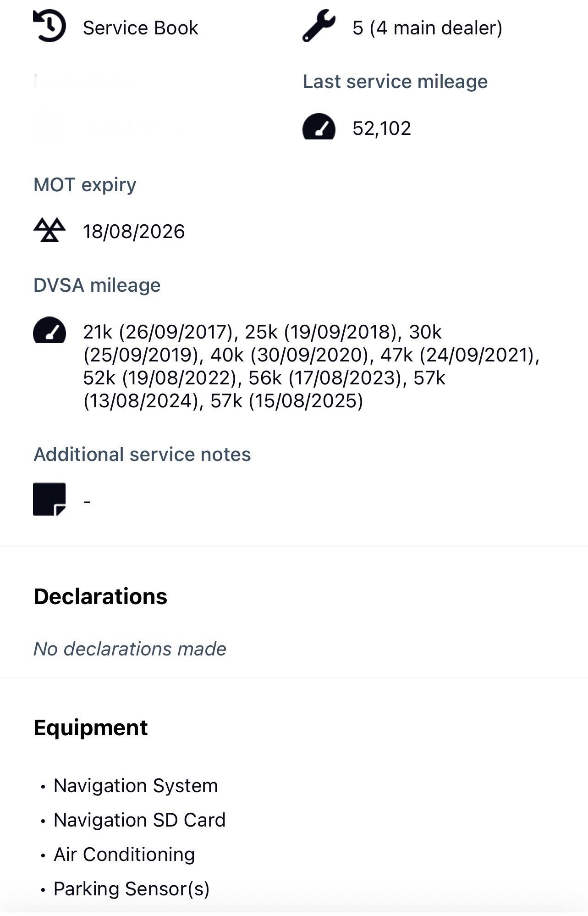
Task: Tap the "Declarations" section heading
Action: point(100,596)
